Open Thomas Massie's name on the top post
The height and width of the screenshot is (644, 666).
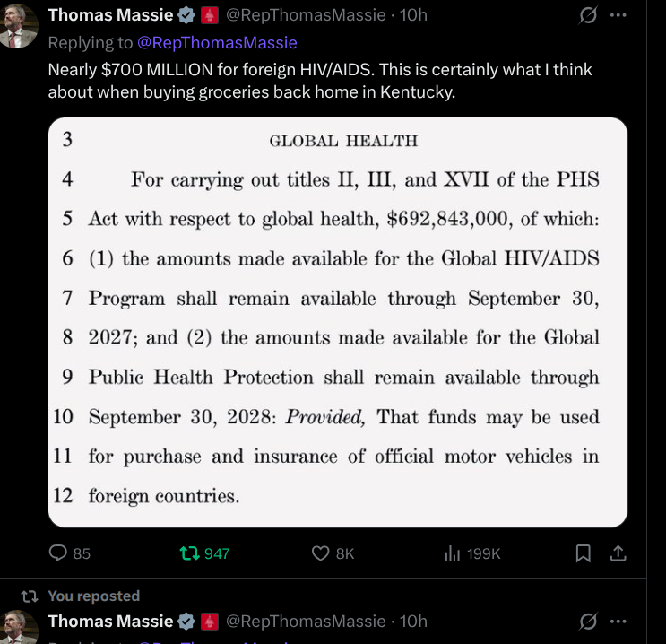[x=110, y=15]
